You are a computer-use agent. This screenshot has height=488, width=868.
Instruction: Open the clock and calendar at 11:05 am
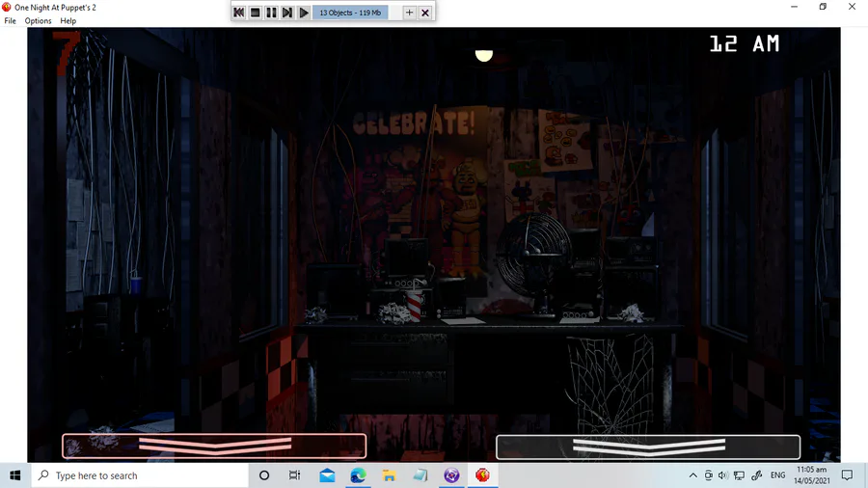pyautogui.click(x=811, y=475)
